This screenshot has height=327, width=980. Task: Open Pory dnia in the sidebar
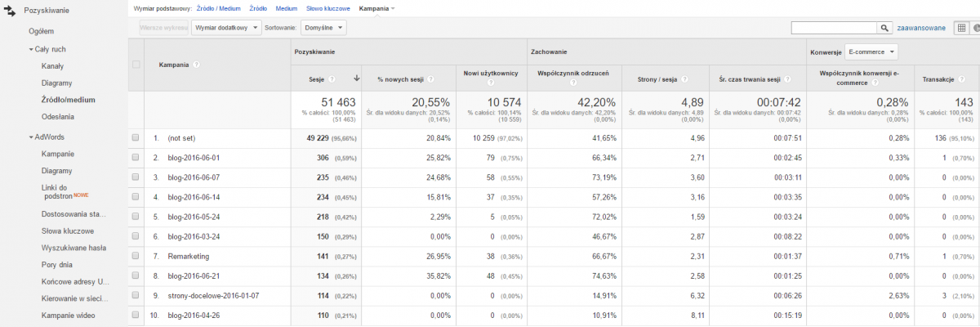(57, 265)
